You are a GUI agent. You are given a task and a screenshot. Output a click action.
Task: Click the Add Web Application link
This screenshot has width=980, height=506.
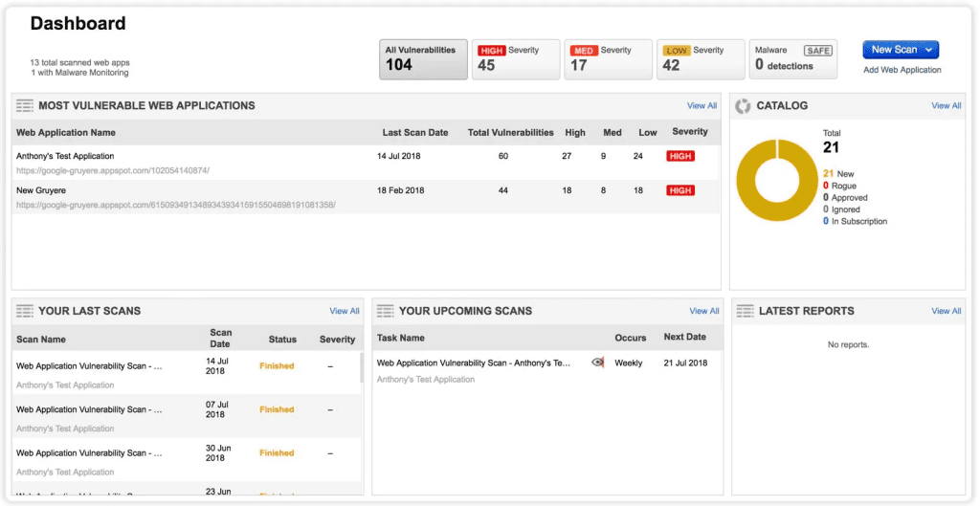(902, 70)
